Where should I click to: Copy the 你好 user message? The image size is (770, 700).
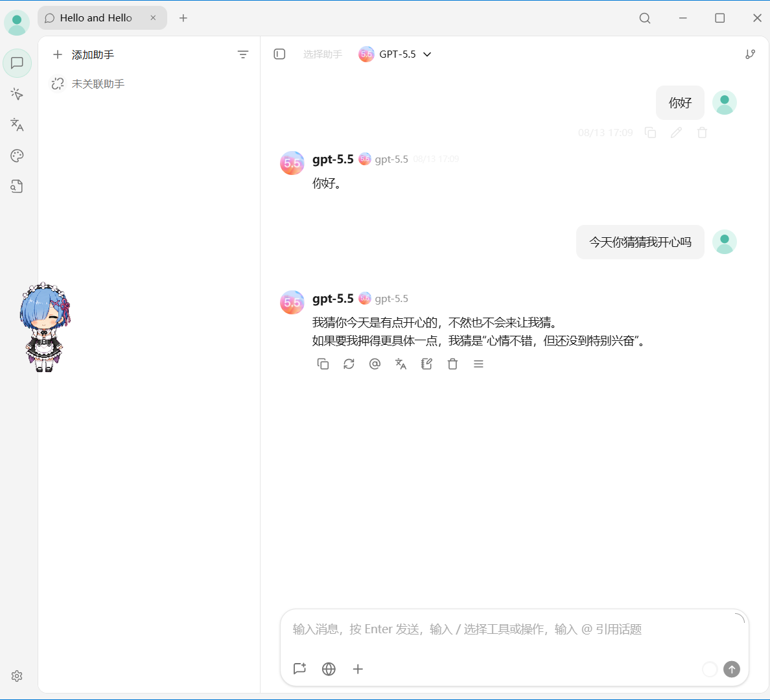[x=650, y=133]
